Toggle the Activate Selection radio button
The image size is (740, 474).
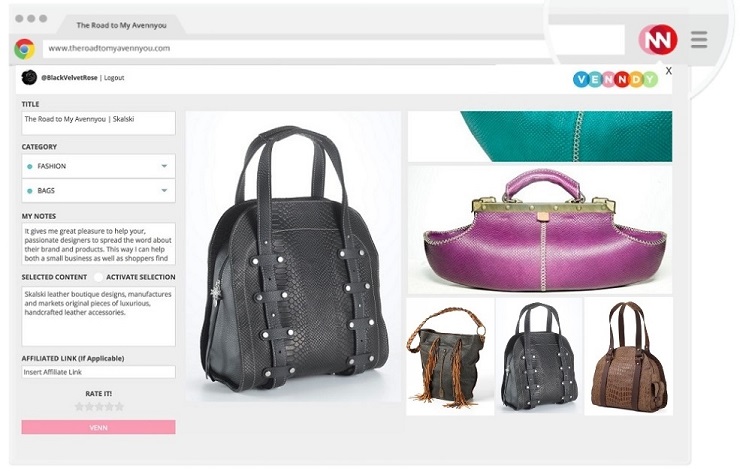click(x=98, y=277)
